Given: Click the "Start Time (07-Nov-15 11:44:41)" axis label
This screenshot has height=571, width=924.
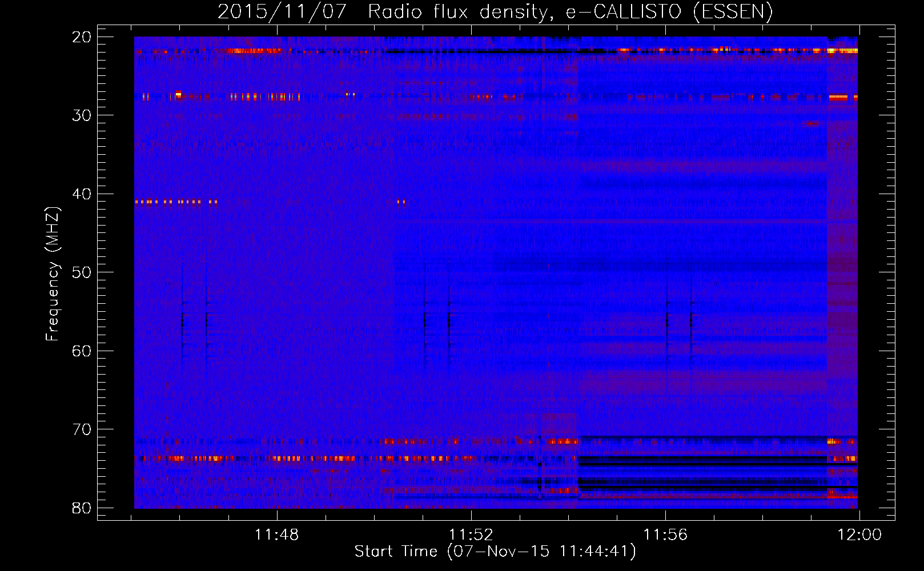Looking at the screenshot, I should click(495, 552).
